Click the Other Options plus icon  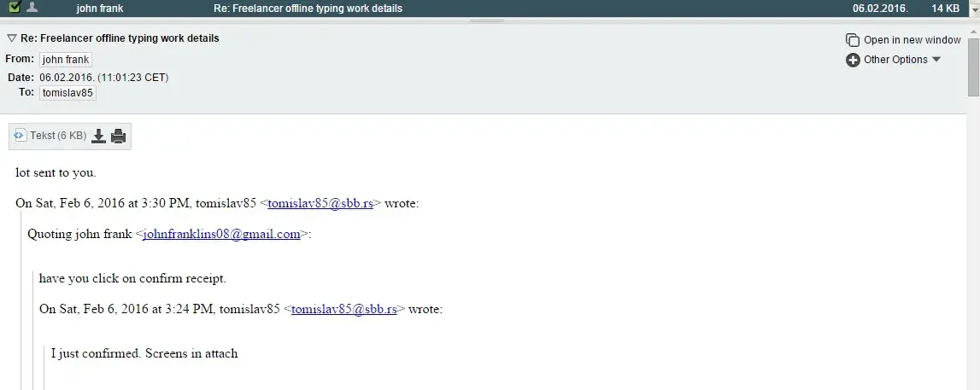853,60
